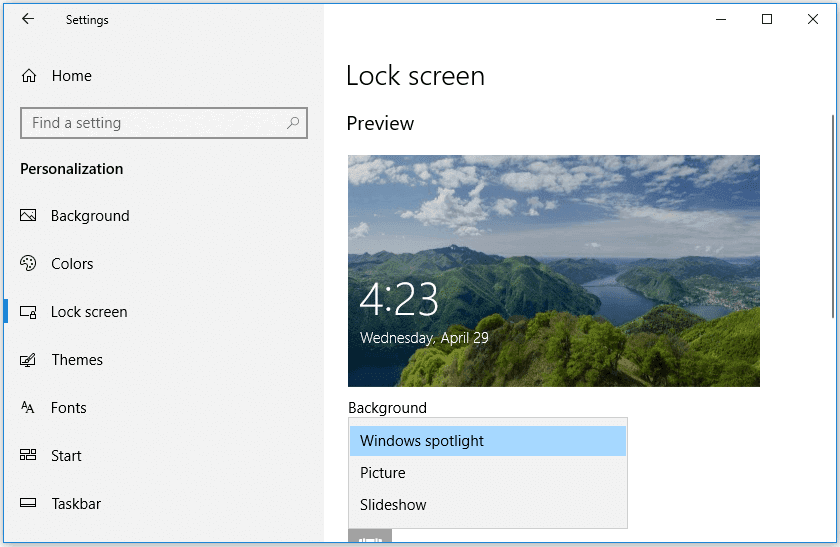Screen dimensions: 840x547
Task: Select the Start tiles icon in sidebar
Action: 29,456
